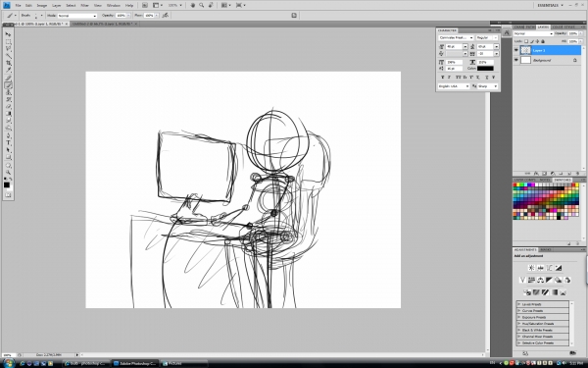Open the Filter menu

point(84,5)
